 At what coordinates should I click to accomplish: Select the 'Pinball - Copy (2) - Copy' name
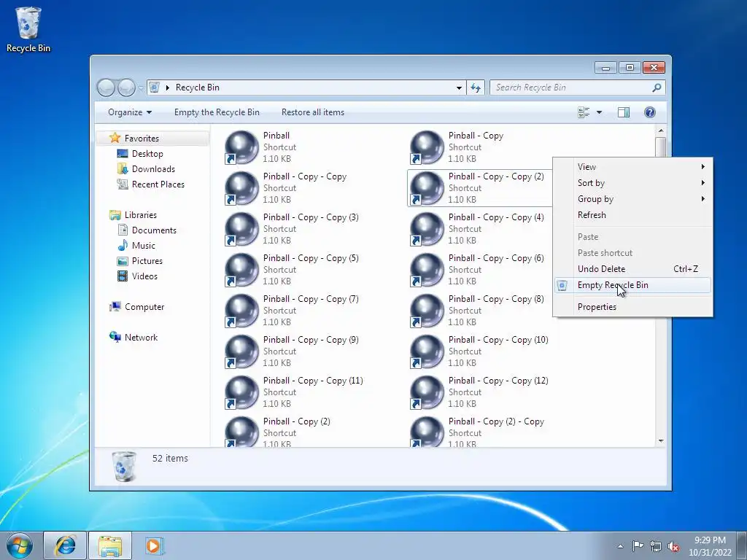click(x=496, y=422)
